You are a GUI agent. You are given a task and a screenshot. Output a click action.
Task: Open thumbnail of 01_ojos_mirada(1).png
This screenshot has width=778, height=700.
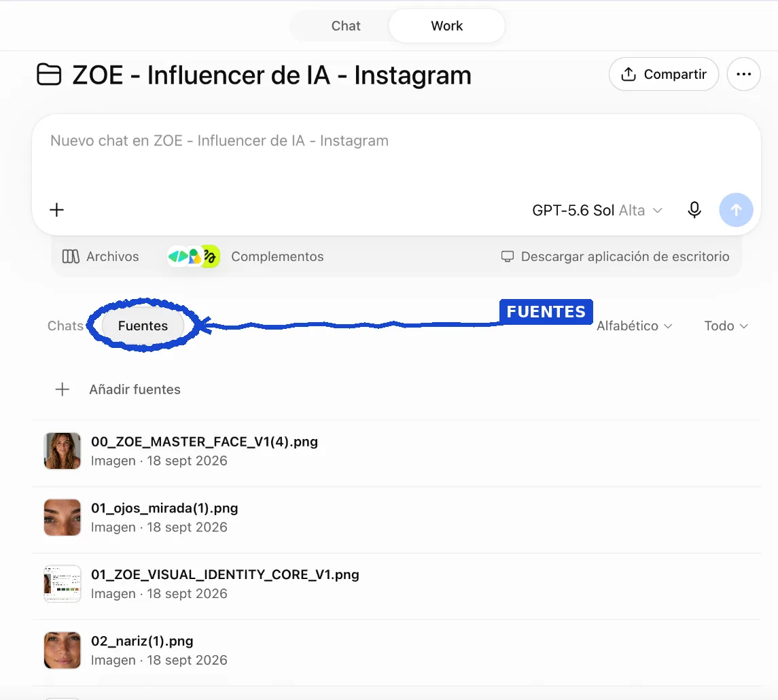(62, 517)
